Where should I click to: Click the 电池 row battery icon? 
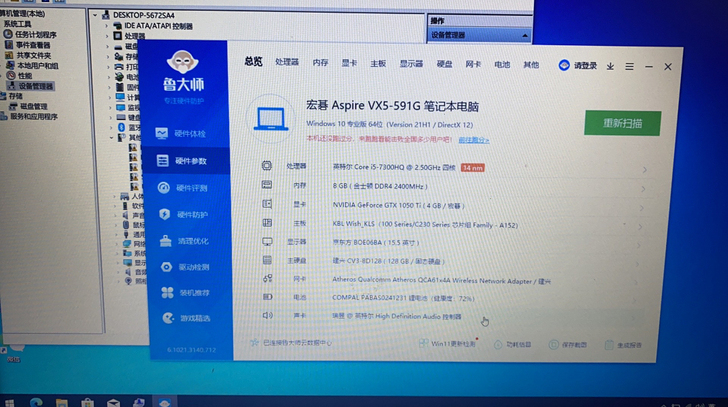267,297
